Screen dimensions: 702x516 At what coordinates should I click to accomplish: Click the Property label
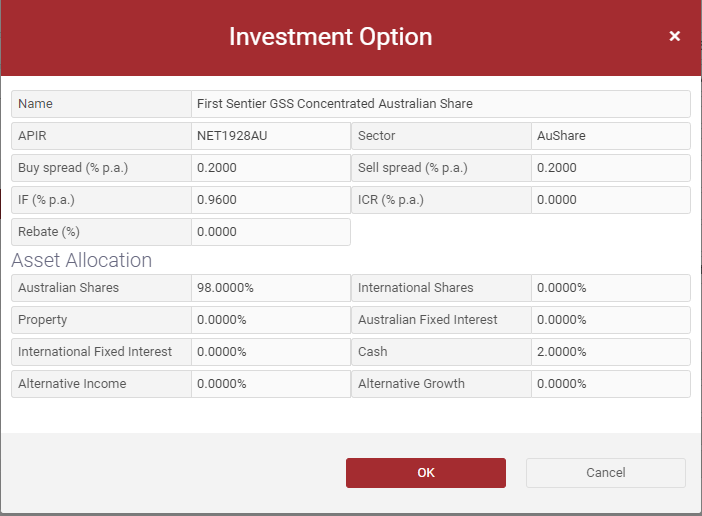(43, 320)
